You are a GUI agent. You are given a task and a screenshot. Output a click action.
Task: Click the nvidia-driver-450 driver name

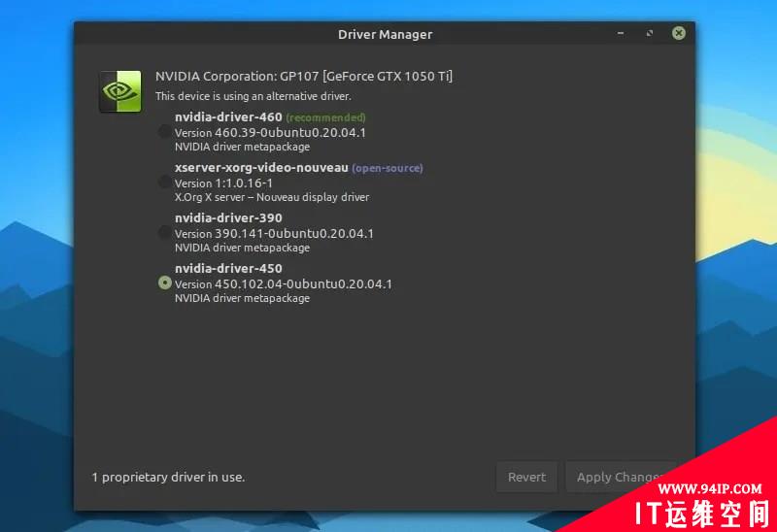[x=228, y=269]
